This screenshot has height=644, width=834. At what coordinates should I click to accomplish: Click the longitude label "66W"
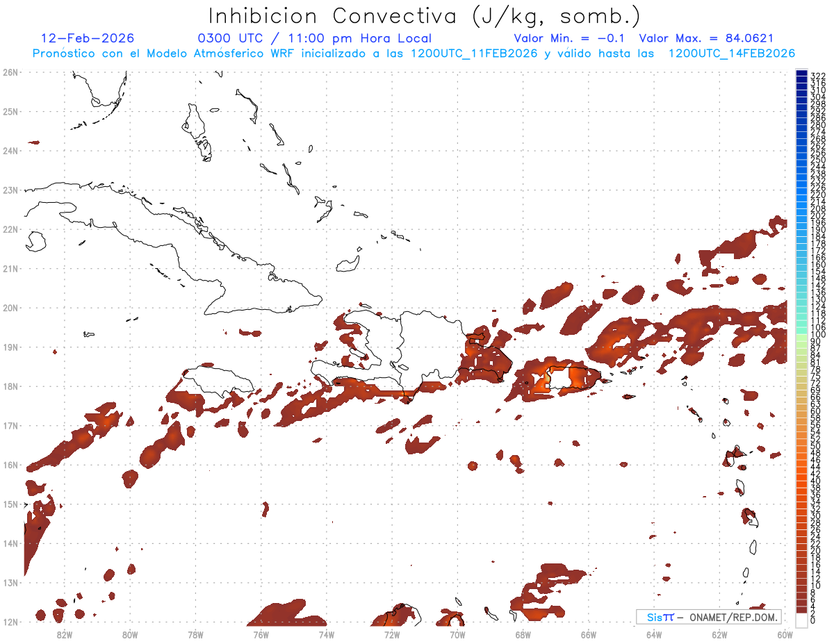point(589,634)
